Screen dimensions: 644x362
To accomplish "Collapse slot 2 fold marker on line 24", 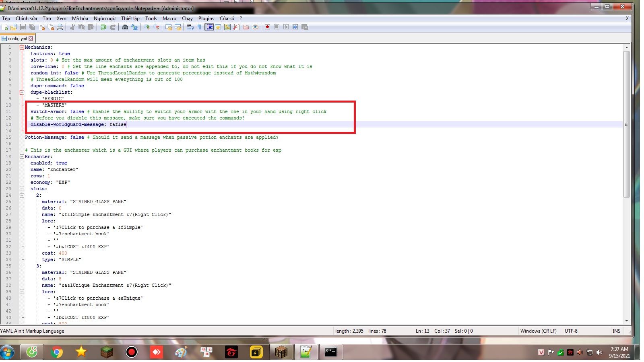I will pyautogui.click(x=22, y=195).
